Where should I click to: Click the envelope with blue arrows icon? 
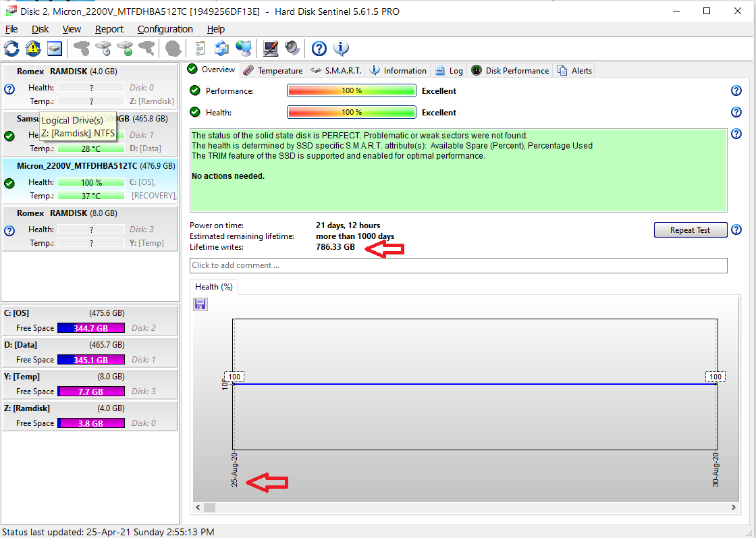[x=221, y=48]
